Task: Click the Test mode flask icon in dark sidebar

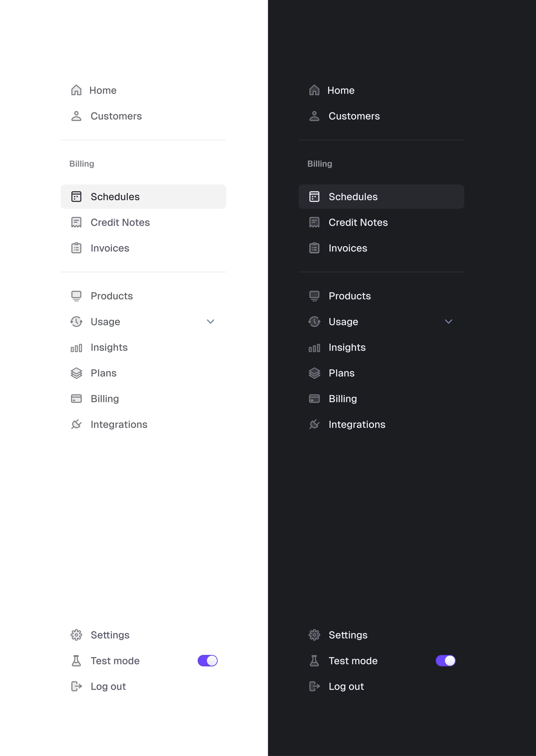Action: [x=314, y=661]
